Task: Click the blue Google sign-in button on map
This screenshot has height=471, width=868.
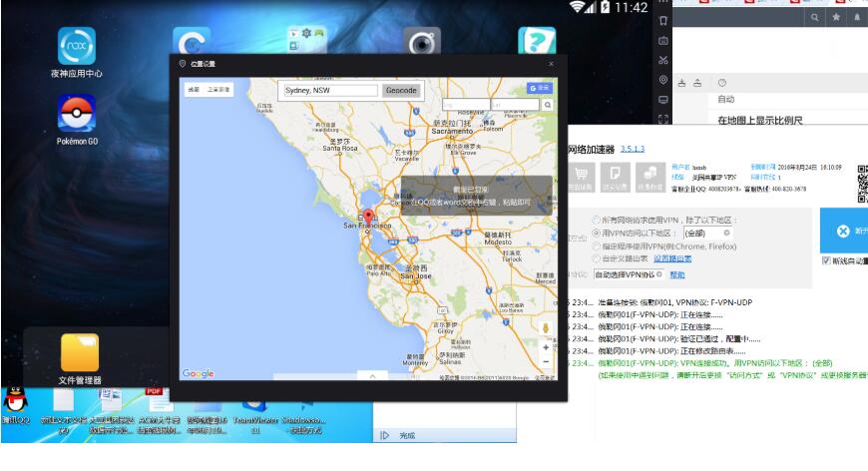Action: coord(539,88)
